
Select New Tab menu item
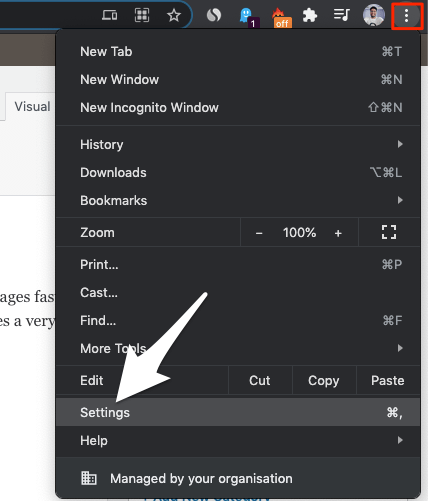point(238,52)
